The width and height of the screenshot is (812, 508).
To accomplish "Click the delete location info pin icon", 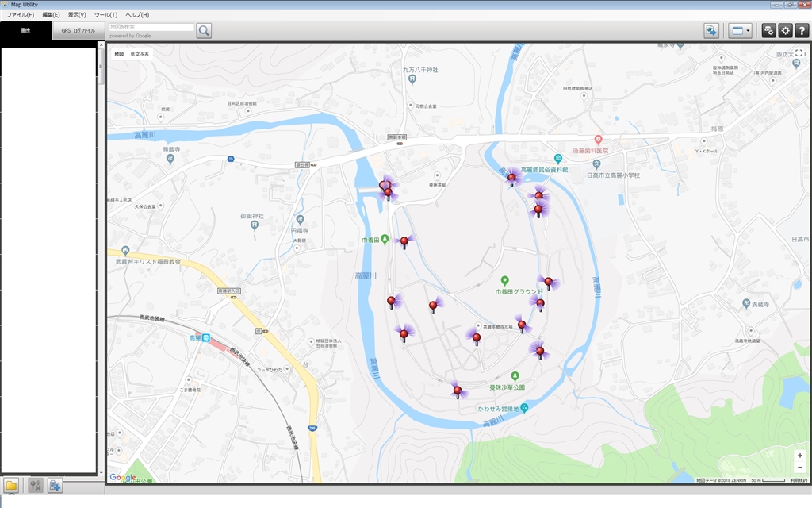I will tap(35, 486).
